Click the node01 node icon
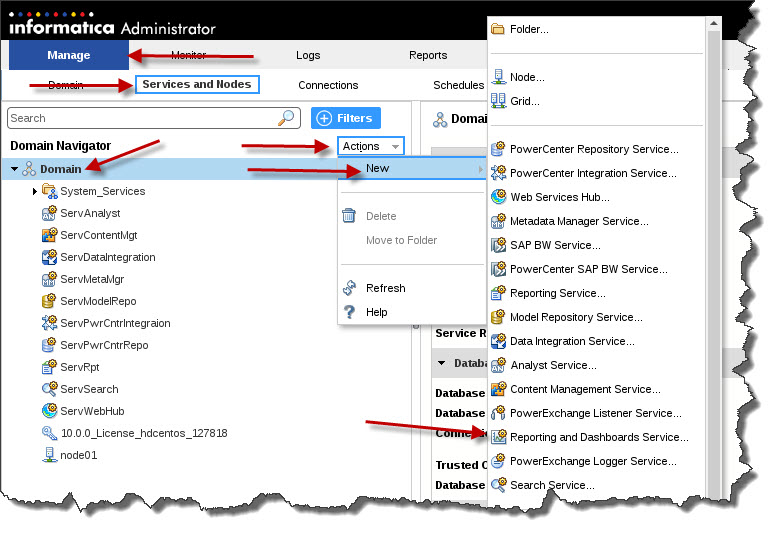 49,455
